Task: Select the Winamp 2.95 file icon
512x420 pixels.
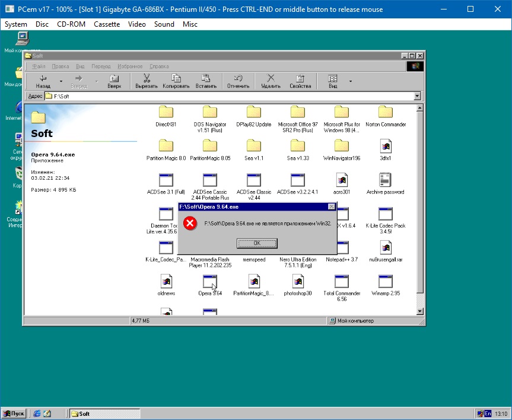Action: coord(386,281)
